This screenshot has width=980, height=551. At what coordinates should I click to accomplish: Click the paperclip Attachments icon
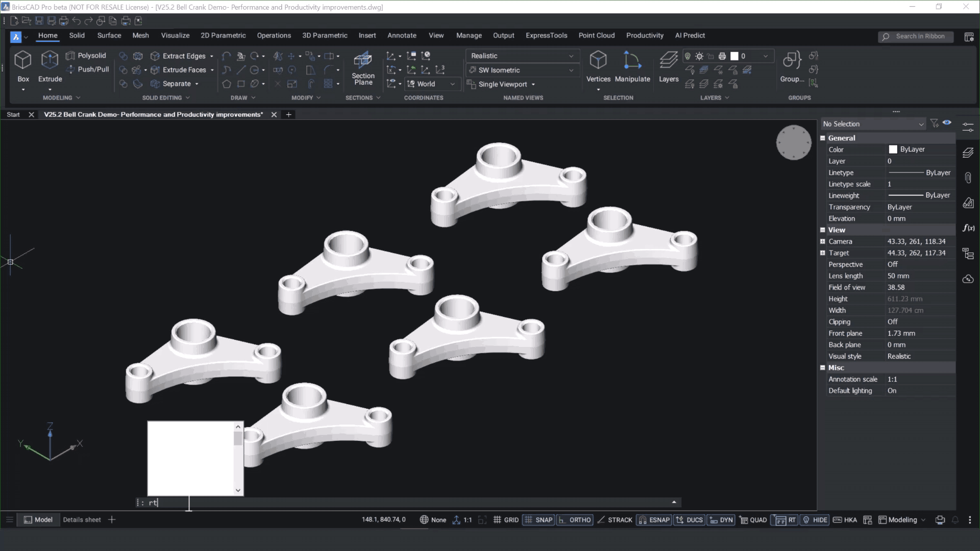(x=968, y=178)
